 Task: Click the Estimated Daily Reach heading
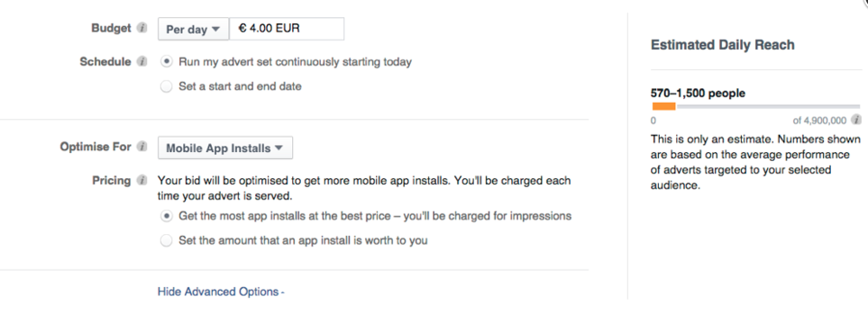click(x=722, y=45)
